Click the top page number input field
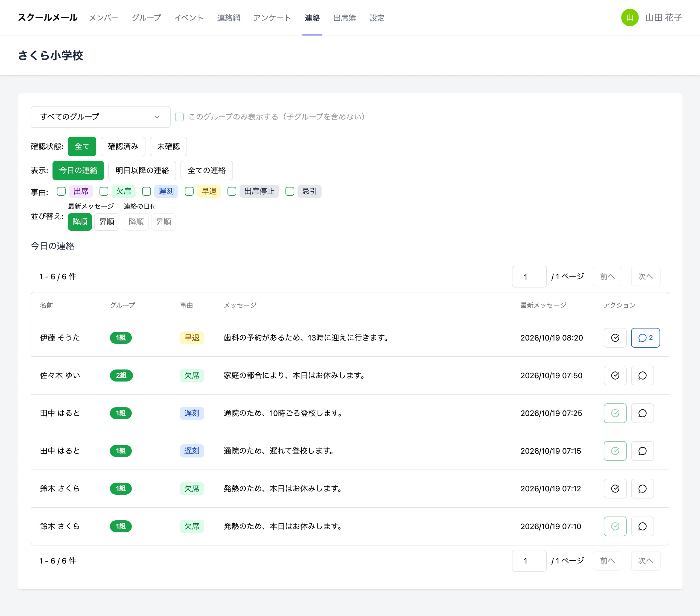Viewport: 700px width, 616px height. [529, 277]
